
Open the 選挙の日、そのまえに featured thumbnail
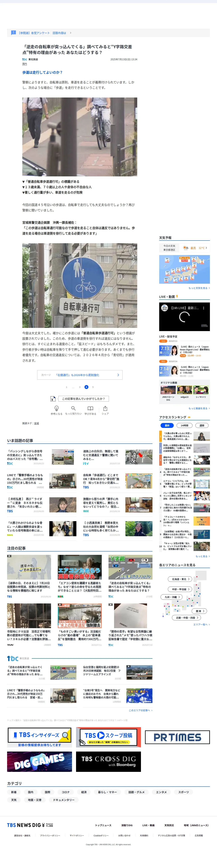point(29,567)
